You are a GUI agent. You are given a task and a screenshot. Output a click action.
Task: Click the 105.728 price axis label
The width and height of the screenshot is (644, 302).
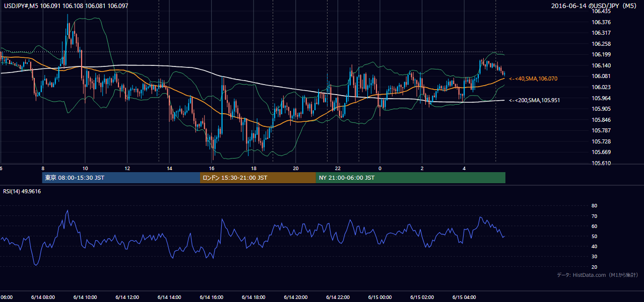[602, 141]
